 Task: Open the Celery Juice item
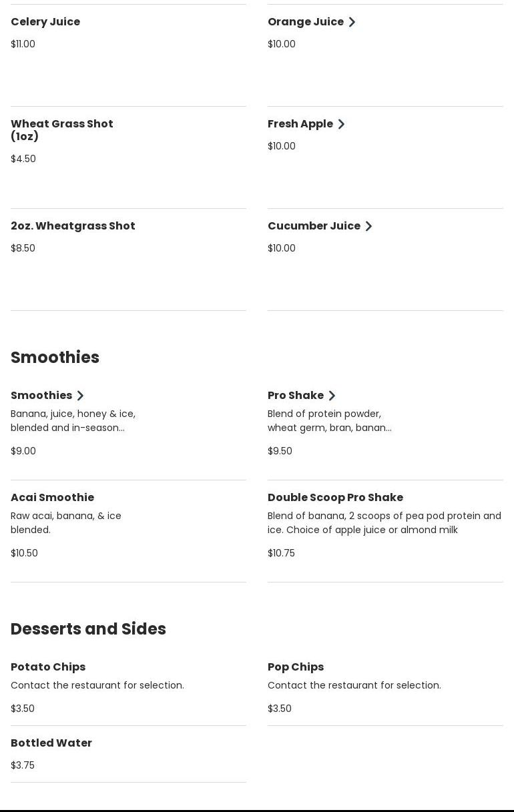click(x=45, y=22)
